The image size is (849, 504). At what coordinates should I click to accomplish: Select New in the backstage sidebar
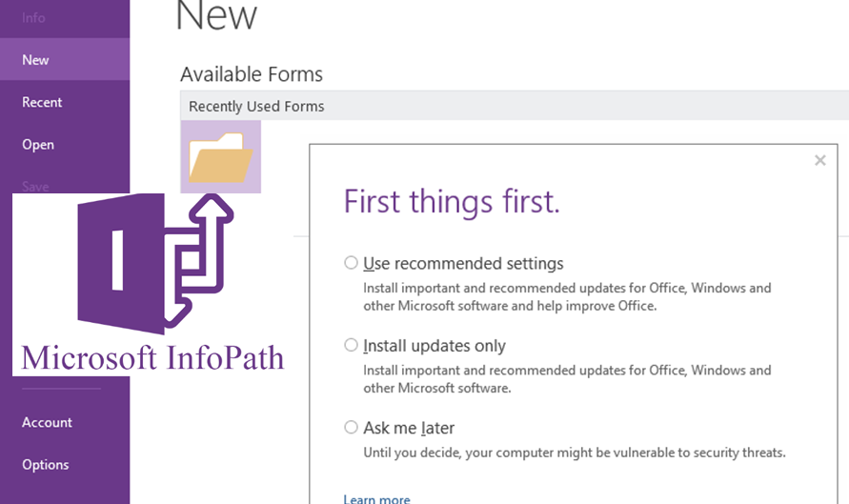click(35, 59)
